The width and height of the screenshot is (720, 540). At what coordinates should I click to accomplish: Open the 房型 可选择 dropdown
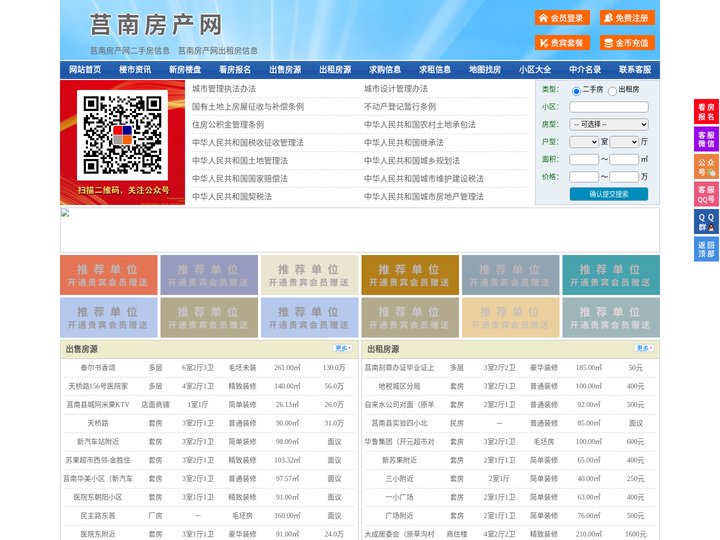[x=609, y=124]
